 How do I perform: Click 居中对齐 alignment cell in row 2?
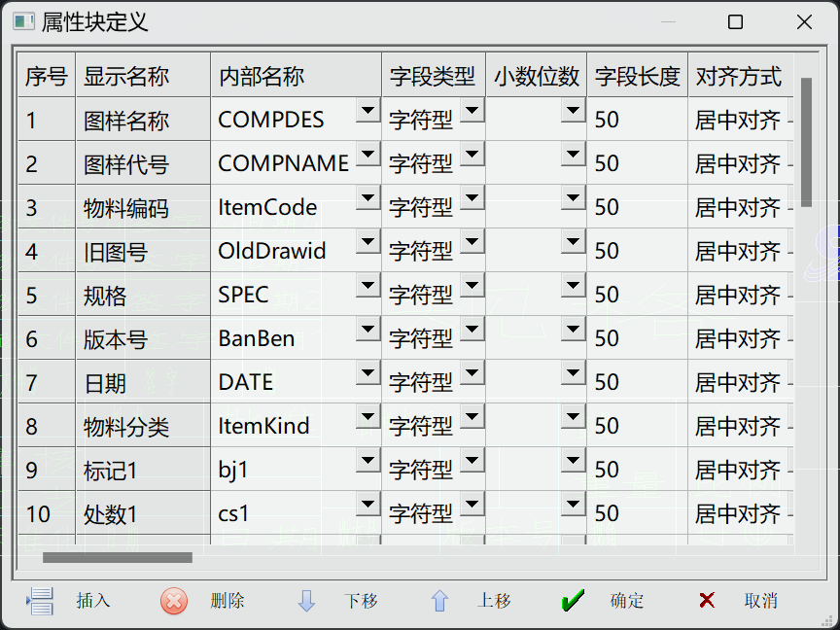click(x=741, y=163)
